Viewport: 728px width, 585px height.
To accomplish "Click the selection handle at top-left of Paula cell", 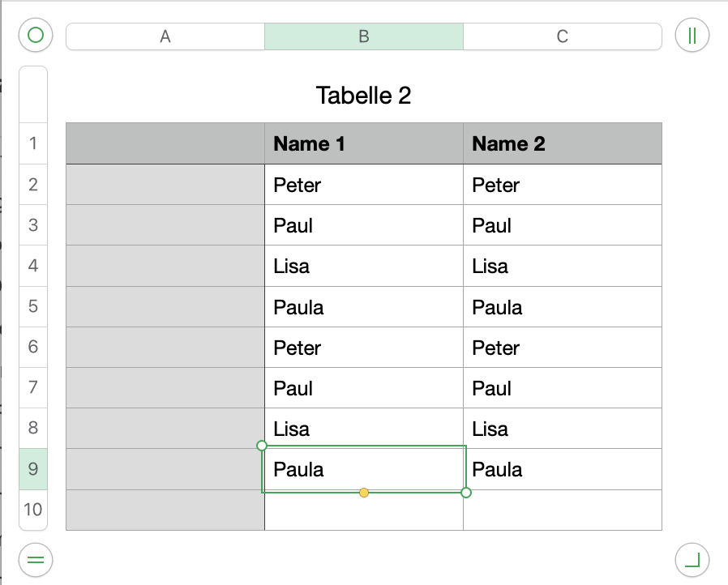I will 262,446.
